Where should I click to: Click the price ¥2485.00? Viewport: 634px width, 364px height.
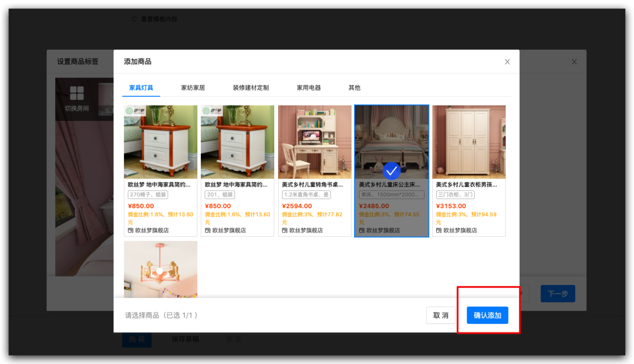(x=374, y=206)
